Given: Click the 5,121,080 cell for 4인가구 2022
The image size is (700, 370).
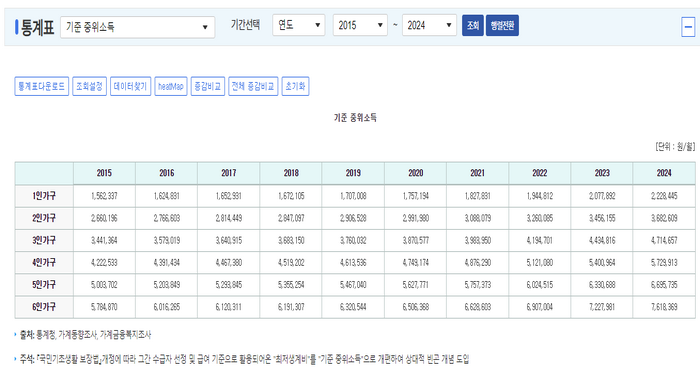Looking at the screenshot, I should [540, 262].
